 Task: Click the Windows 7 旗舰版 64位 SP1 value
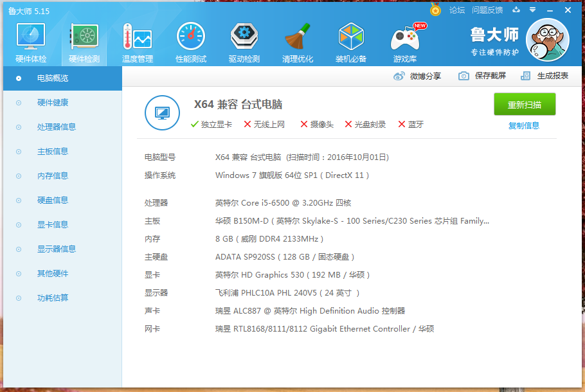pos(292,175)
